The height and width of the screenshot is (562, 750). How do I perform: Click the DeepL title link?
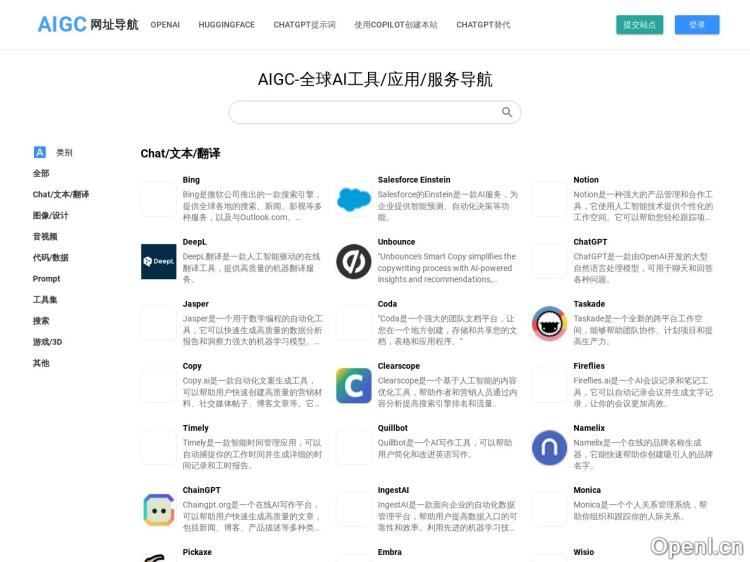tap(194, 242)
